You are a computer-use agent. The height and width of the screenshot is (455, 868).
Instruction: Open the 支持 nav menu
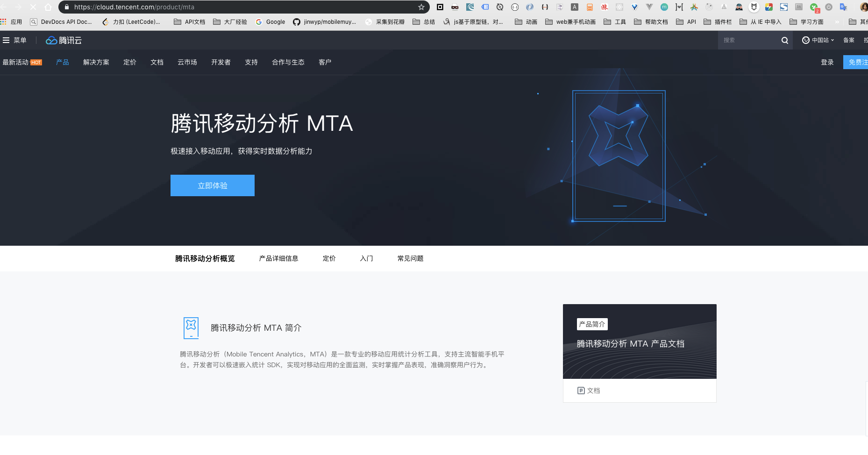(x=251, y=62)
